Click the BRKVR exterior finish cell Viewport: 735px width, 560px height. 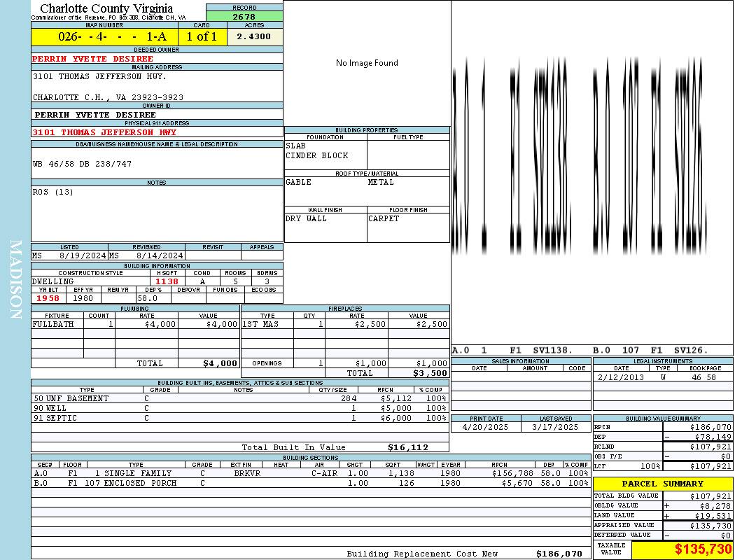247,473
